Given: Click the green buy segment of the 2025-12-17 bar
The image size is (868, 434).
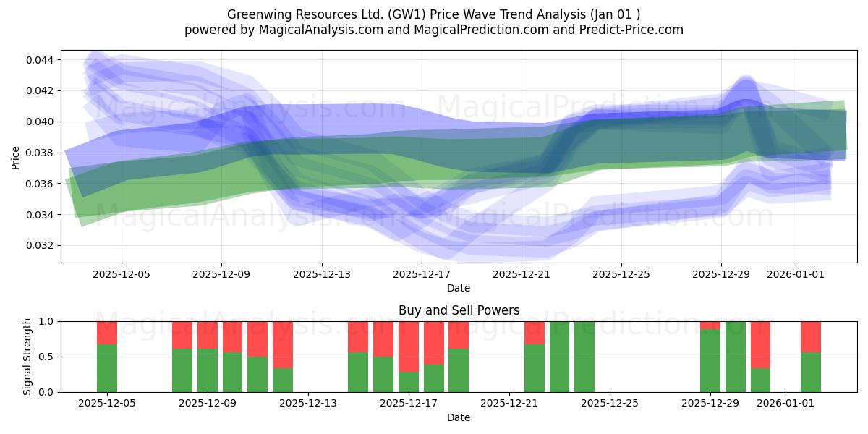Looking at the screenshot, I should (409, 382).
